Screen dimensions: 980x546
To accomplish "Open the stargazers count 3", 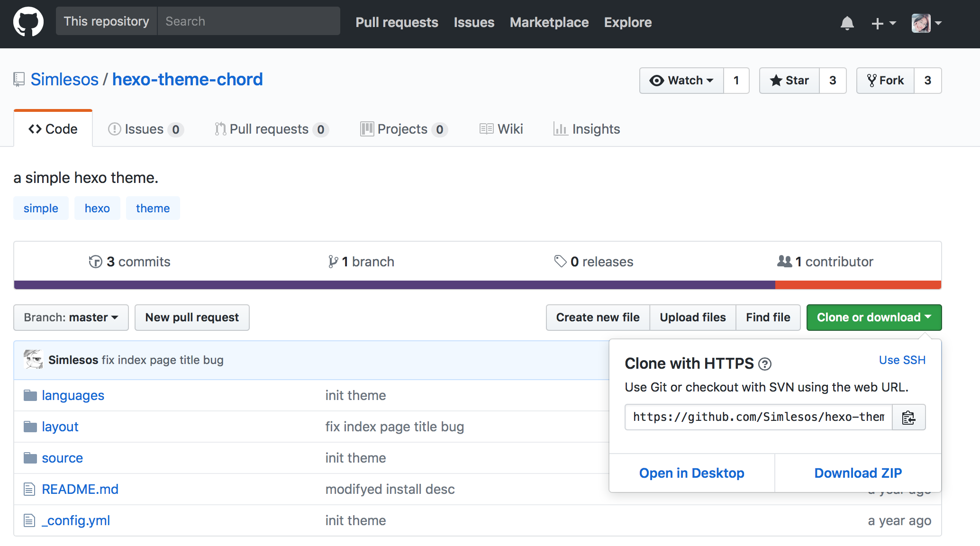I will [x=833, y=81].
